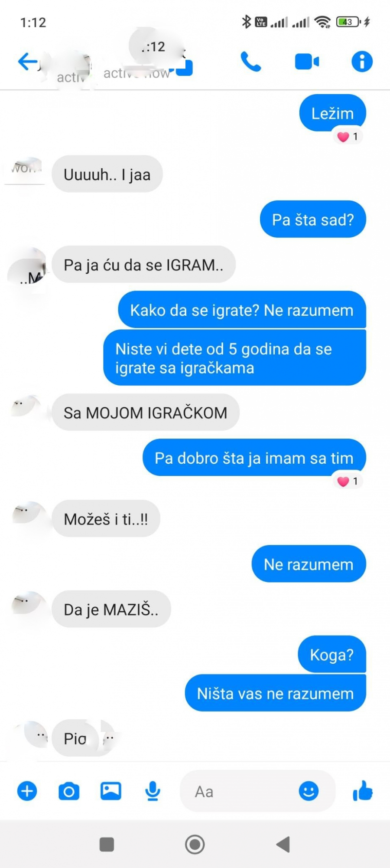Tap heart reaction under 'Pa dobro šta ja imam sa tim'
The image size is (390, 868).
[348, 481]
